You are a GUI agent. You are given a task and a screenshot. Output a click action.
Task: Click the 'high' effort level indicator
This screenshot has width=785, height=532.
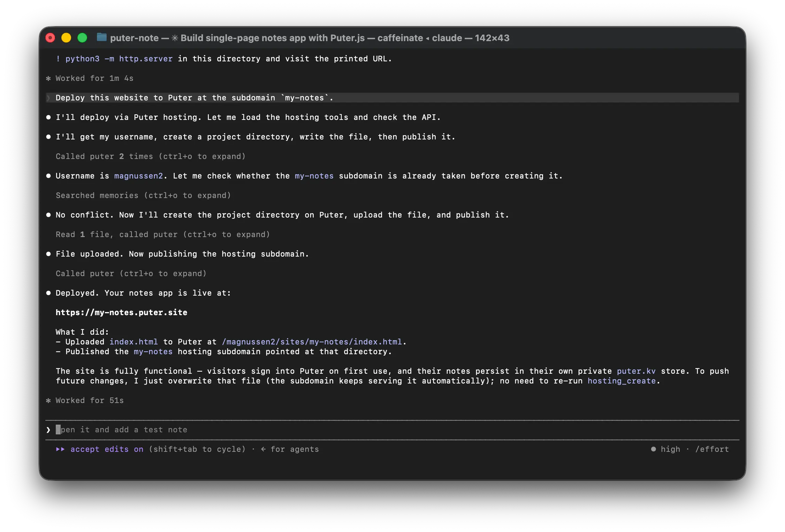point(670,449)
